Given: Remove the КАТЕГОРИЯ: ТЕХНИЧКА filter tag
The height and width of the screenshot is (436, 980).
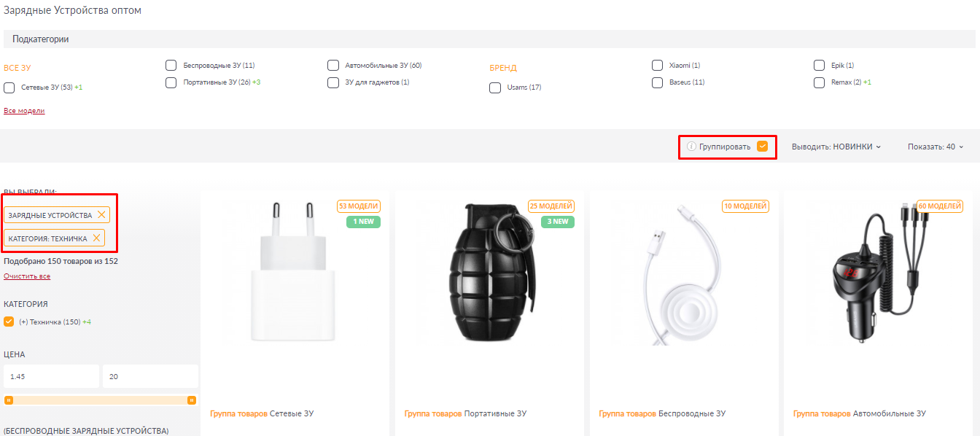Looking at the screenshot, I should (x=96, y=238).
